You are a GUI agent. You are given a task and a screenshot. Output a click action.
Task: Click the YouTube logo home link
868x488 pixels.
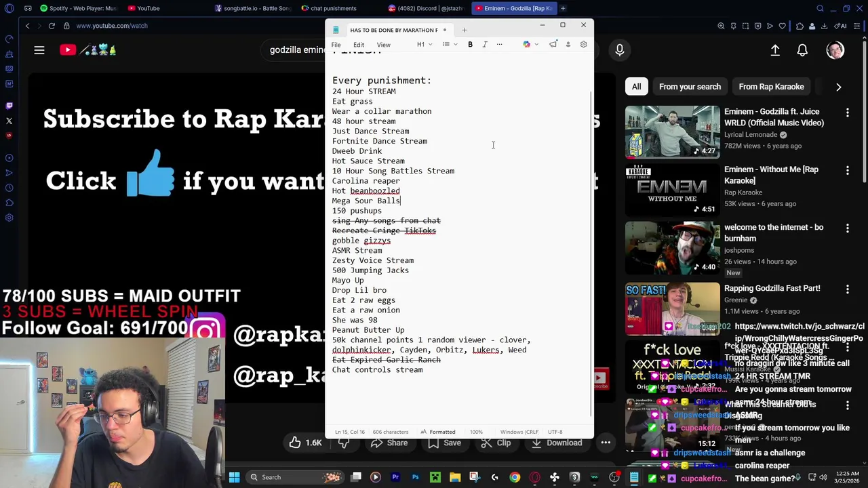click(88, 50)
